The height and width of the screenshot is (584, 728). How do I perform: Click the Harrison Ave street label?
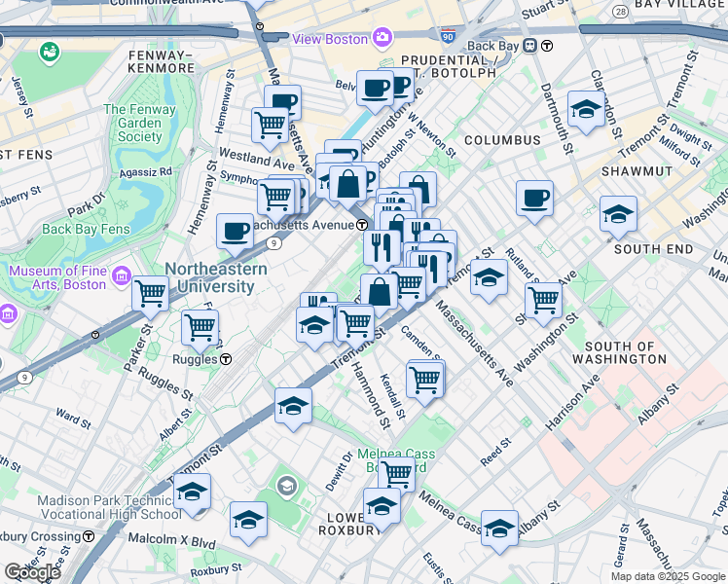click(x=572, y=402)
